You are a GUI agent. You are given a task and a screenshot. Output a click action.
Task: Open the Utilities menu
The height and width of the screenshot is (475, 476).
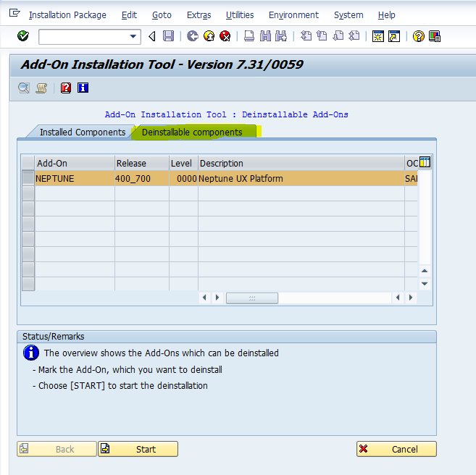pos(240,15)
